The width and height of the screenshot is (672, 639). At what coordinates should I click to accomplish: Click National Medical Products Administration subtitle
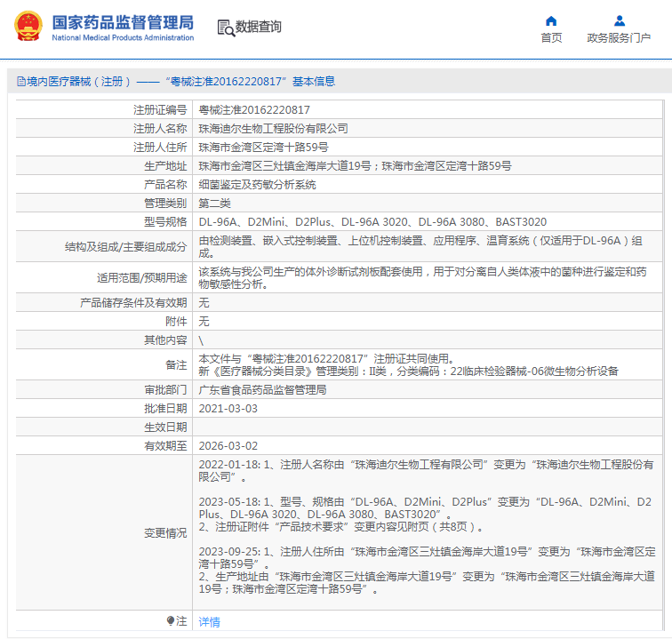click(123, 37)
